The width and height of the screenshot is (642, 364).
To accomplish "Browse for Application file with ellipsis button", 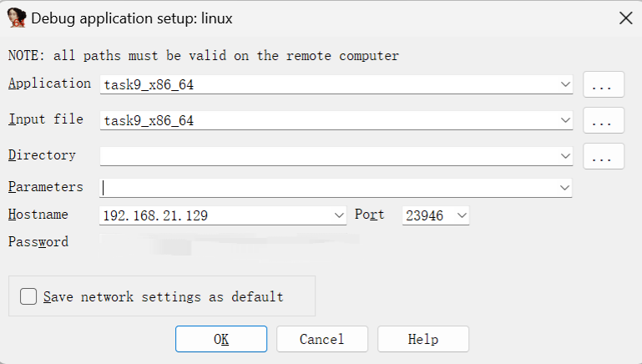I will (x=603, y=84).
